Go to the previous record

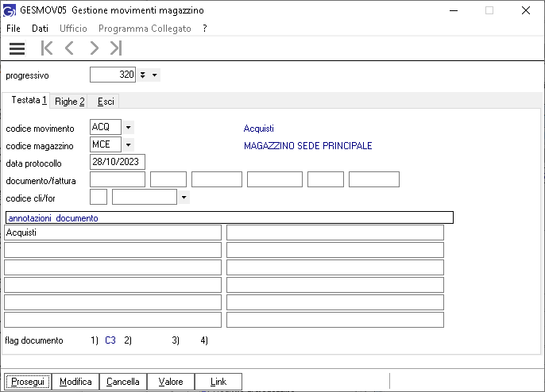tap(69, 48)
